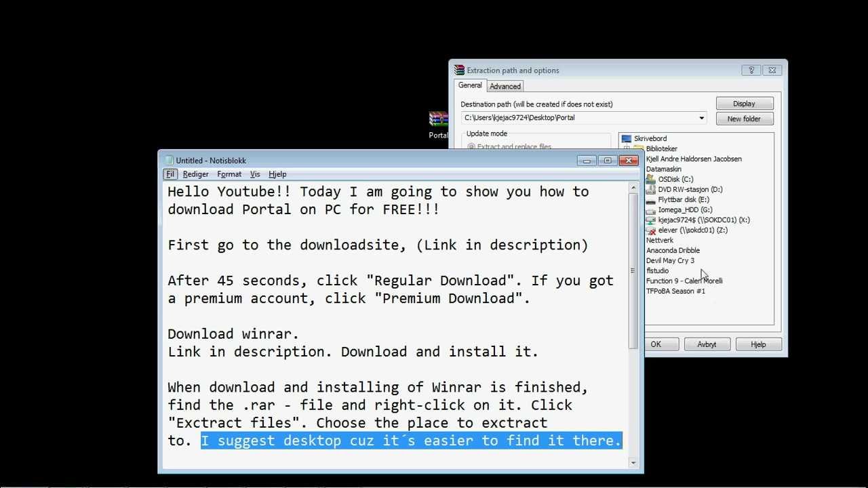Screen dimensions: 868x488
Task: Open the Format menu in Notisblokk
Action: pos(229,174)
